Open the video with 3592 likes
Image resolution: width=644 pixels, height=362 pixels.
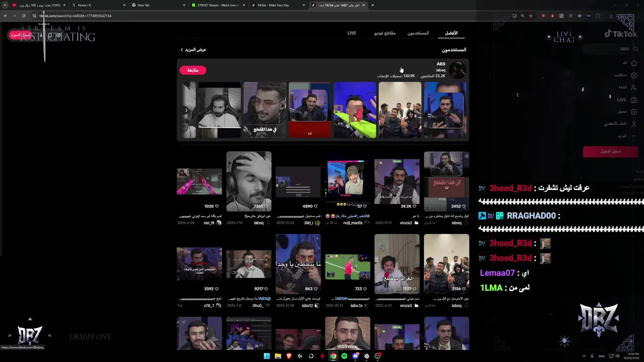[x=199, y=264]
